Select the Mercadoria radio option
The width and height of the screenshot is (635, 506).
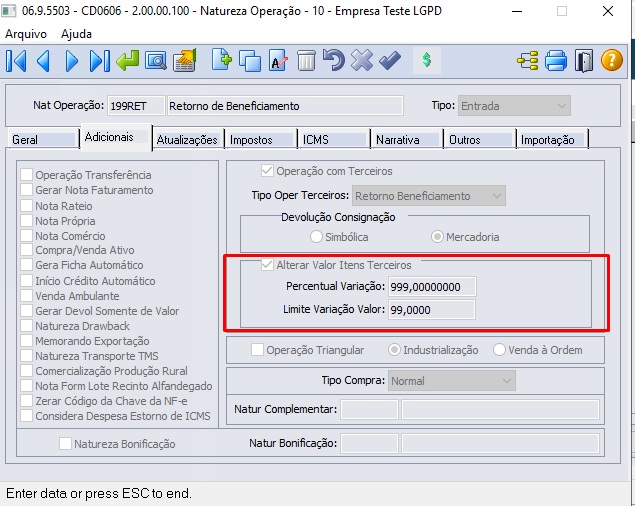pos(437,237)
